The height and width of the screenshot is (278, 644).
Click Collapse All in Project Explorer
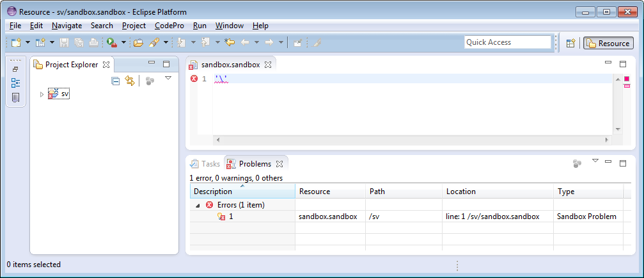[116, 81]
